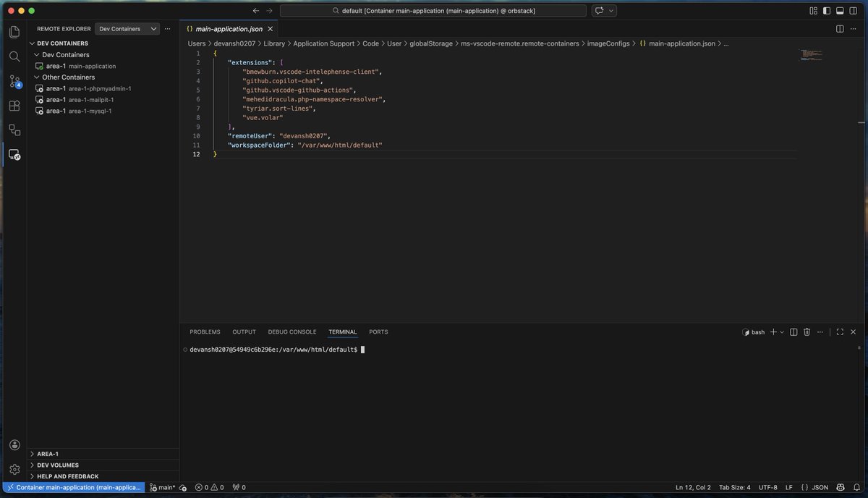This screenshot has width=868, height=498.
Task: Select the area-1-mysql-1 container
Action: point(103,111)
